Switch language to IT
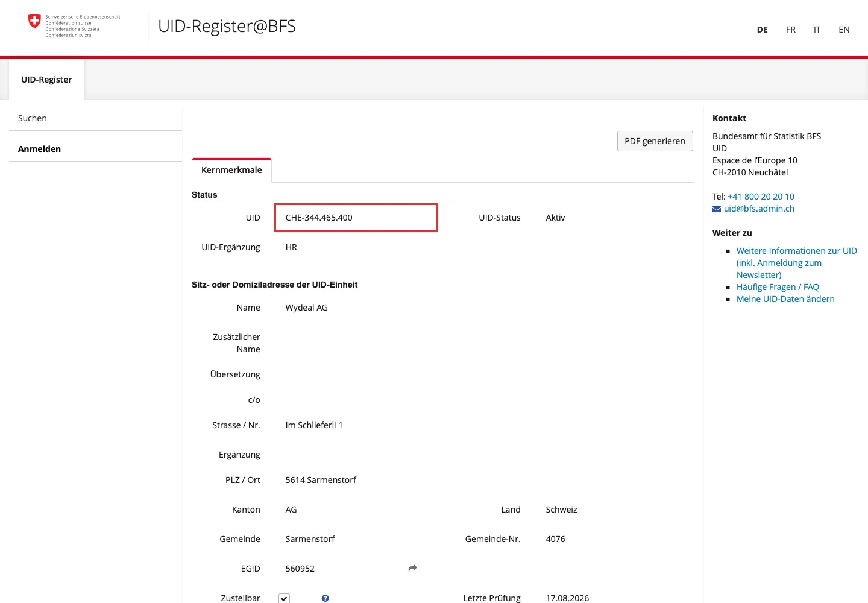The image size is (868, 603). pyautogui.click(x=817, y=30)
